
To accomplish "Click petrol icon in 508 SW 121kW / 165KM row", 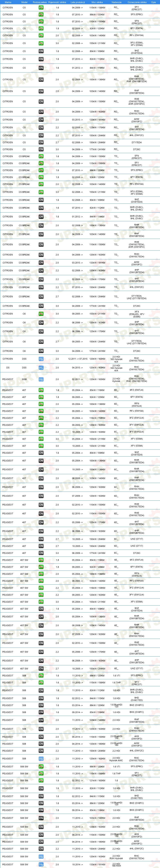I will [x=41, y=780].
